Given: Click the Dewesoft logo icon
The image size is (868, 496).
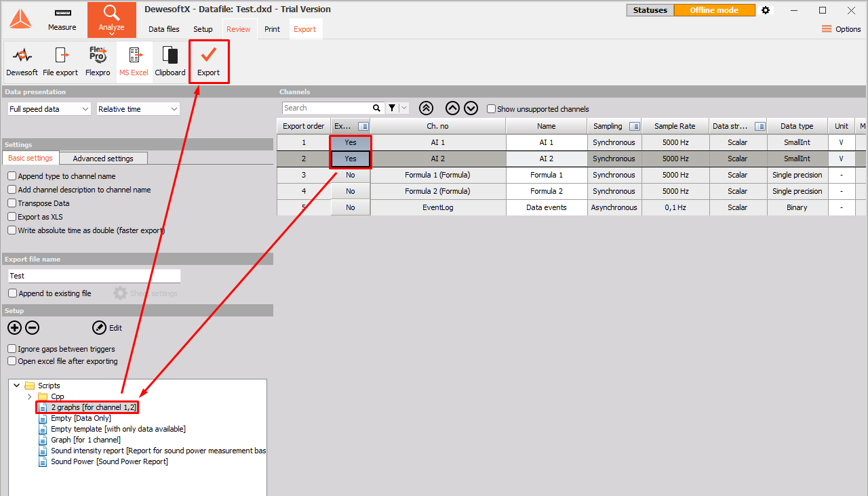Looking at the screenshot, I should (x=20, y=19).
